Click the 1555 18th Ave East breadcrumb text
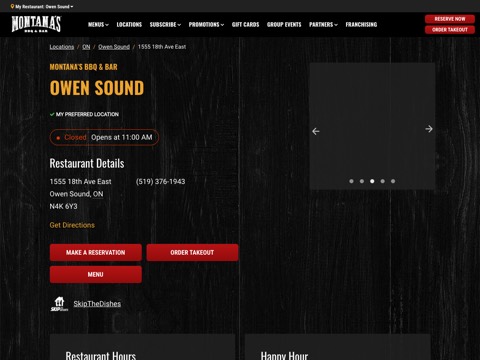Image resolution: width=480 pixels, height=360 pixels. coord(162,47)
